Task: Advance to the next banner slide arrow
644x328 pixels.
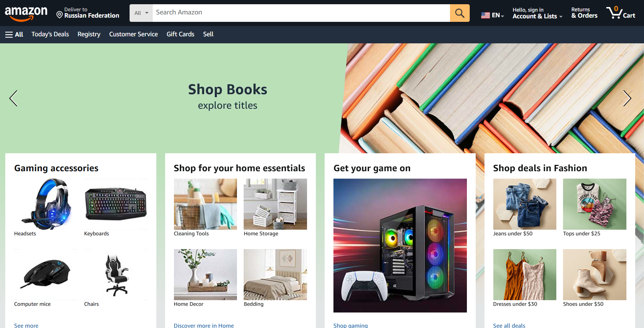Action: coord(627,98)
